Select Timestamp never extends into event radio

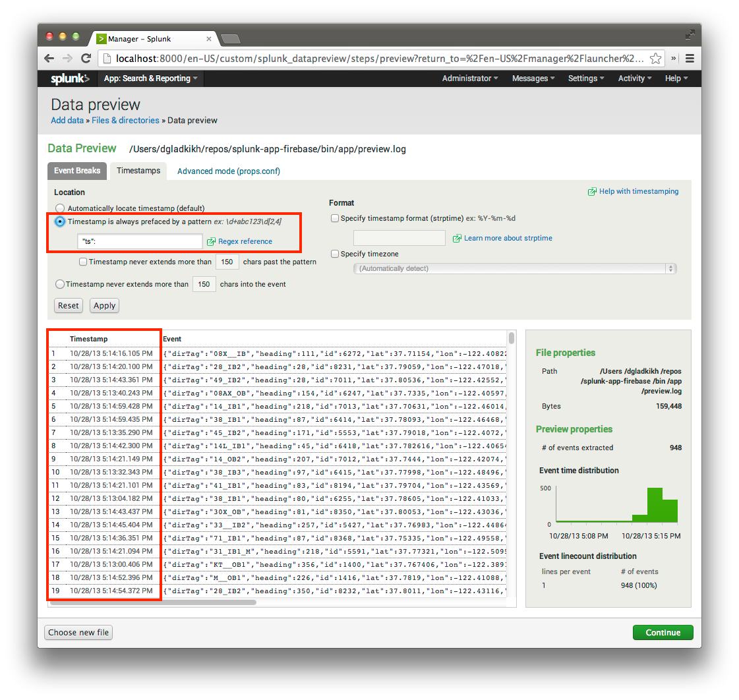click(60, 284)
